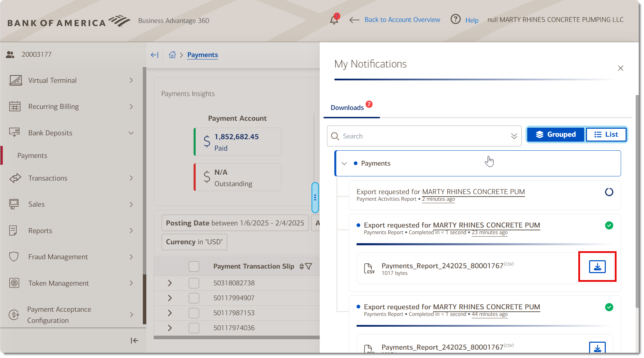This screenshot has width=644, height=358.
Task: Click Back to Account Overview link
Action: click(402, 20)
